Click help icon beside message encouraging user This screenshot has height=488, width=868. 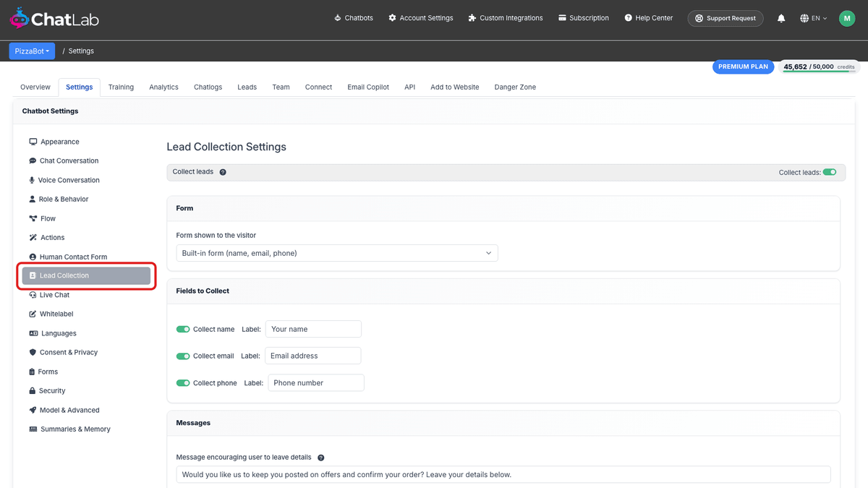point(321,458)
